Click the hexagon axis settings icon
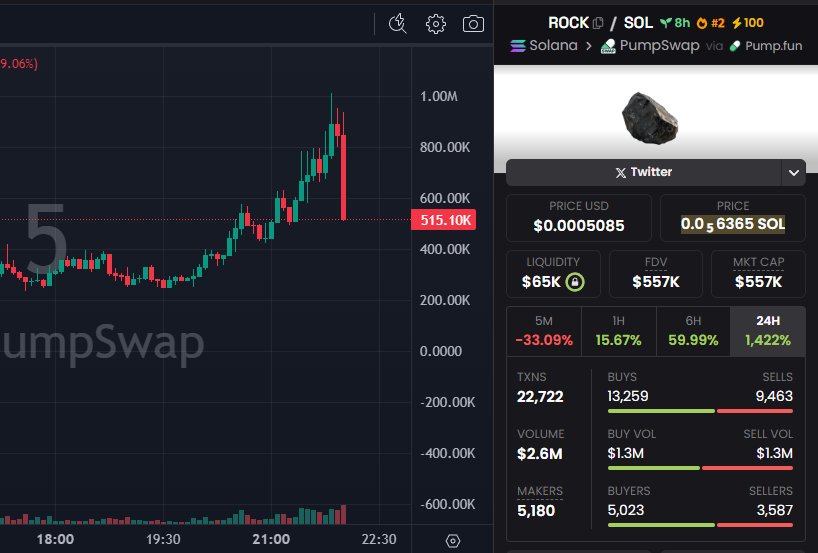 453,540
